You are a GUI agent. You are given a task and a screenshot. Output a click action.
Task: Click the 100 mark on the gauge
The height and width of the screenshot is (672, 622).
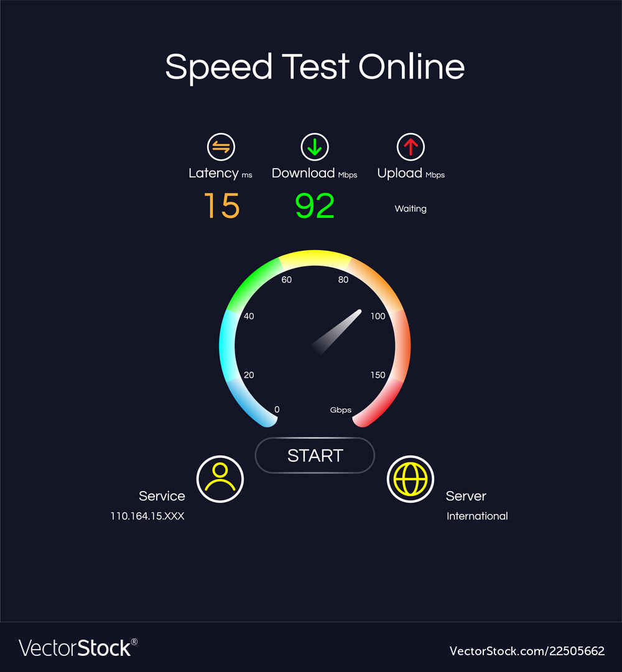click(x=378, y=316)
